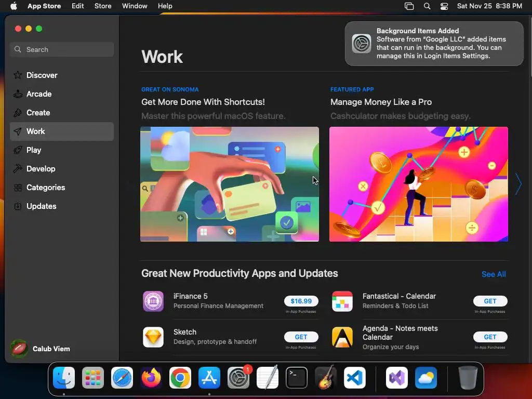Click the GREAT ON SONOMA label
Screen dimensions: 532x399
pos(170,89)
